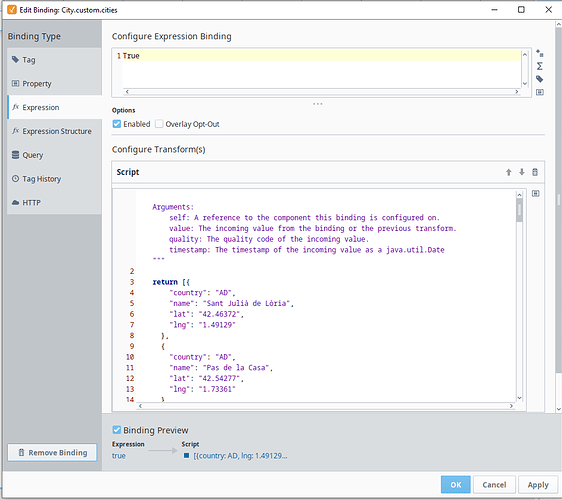Click the Remove Binding button
This screenshot has height=500, width=562.
click(x=52, y=452)
